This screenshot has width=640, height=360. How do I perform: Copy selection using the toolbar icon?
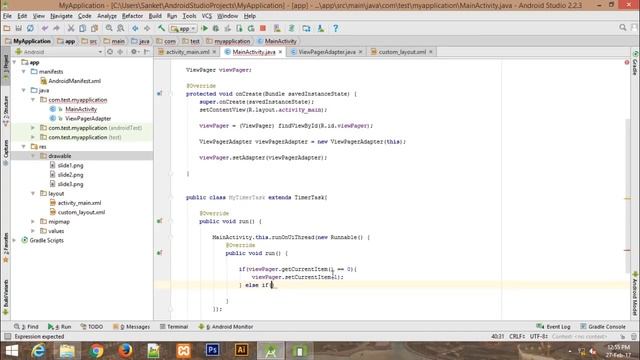[82, 28]
